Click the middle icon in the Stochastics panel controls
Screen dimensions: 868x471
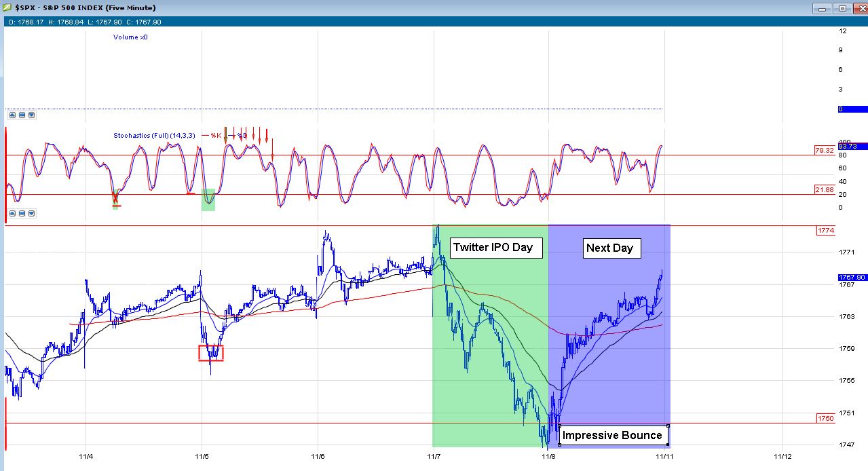(x=22, y=213)
